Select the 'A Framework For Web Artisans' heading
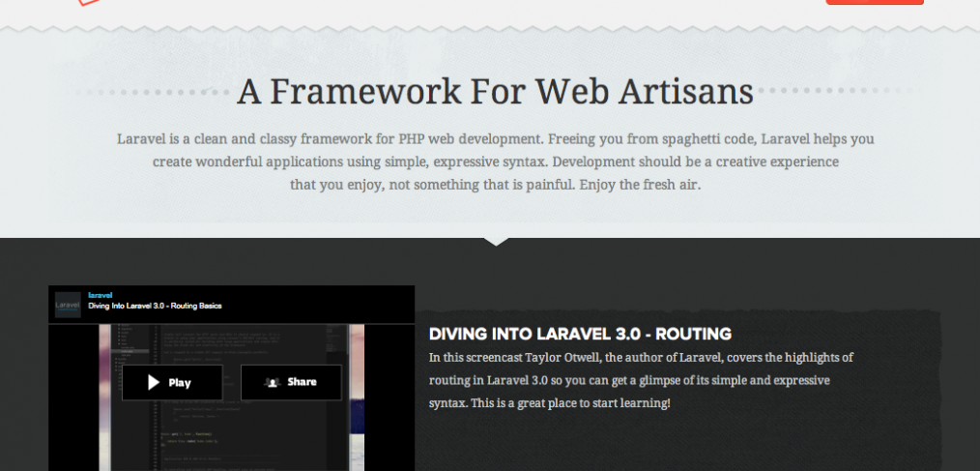Viewport: 980px width, 471px height. (x=495, y=91)
